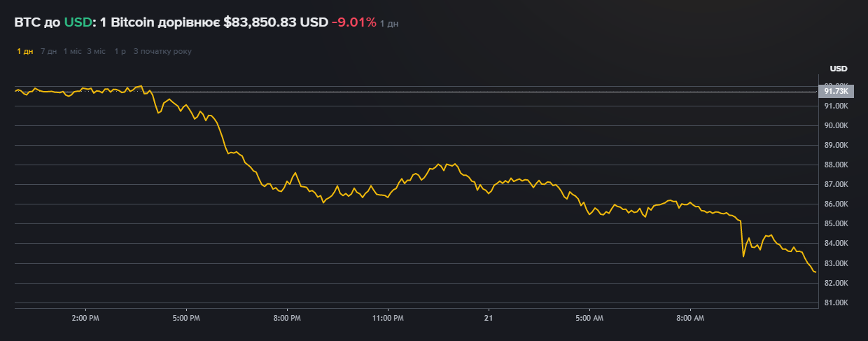Screen dimensions: 868x341
Task: Click the 2:00 PM time label
Action: point(85,318)
